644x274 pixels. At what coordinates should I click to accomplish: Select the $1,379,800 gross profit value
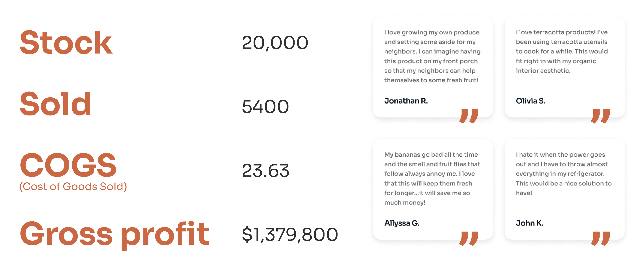[x=290, y=235]
